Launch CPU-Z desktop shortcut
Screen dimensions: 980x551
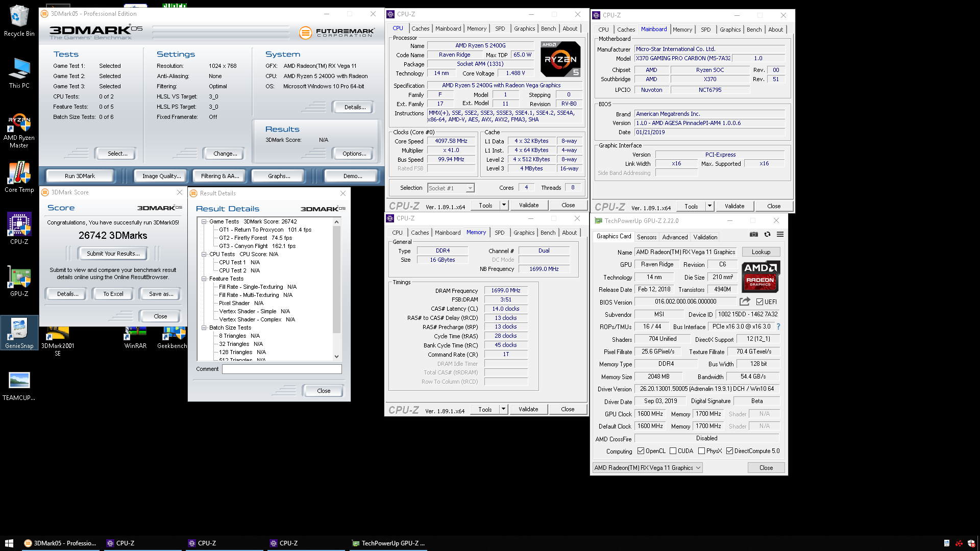pos(19,229)
